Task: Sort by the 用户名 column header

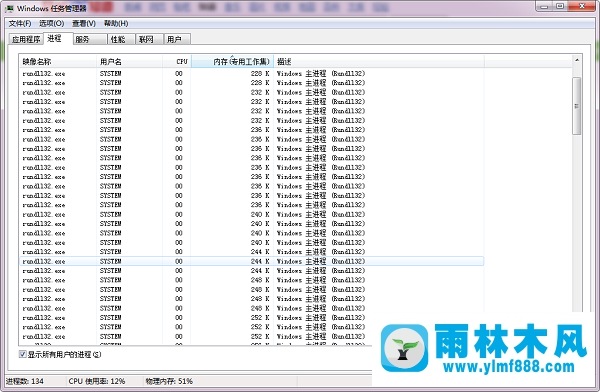Action: (x=129, y=62)
